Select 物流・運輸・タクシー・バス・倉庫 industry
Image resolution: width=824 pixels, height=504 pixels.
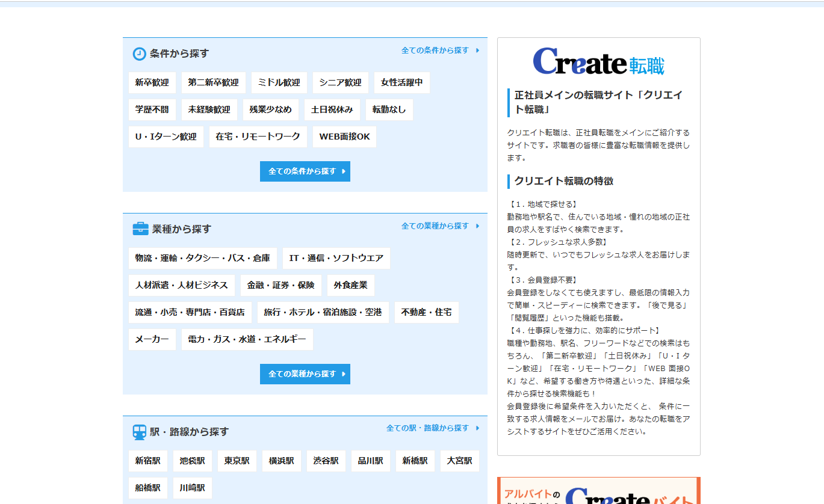tap(203, 259)
